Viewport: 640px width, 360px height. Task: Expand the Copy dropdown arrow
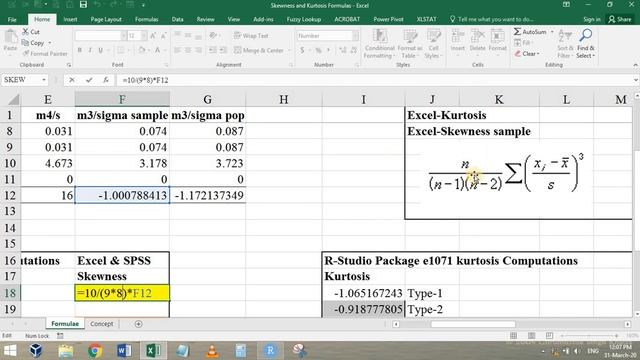tap(50, 42)
